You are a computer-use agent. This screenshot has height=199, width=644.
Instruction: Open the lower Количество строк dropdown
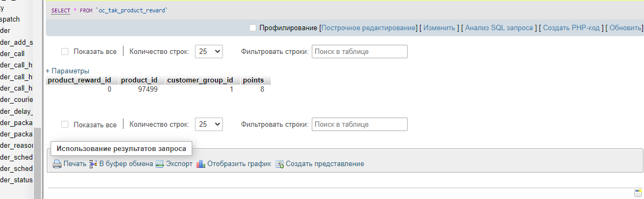coord(208,125)
